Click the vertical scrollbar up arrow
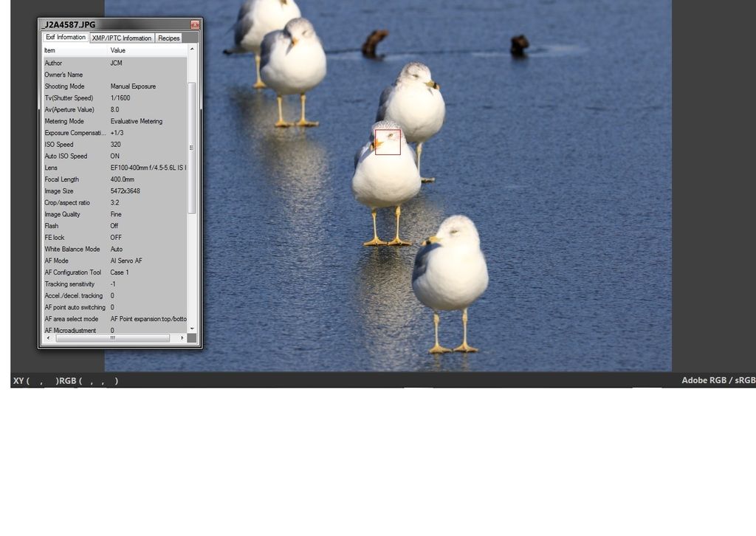This screenshot has width=756, height=536. (x=190, y=49)
